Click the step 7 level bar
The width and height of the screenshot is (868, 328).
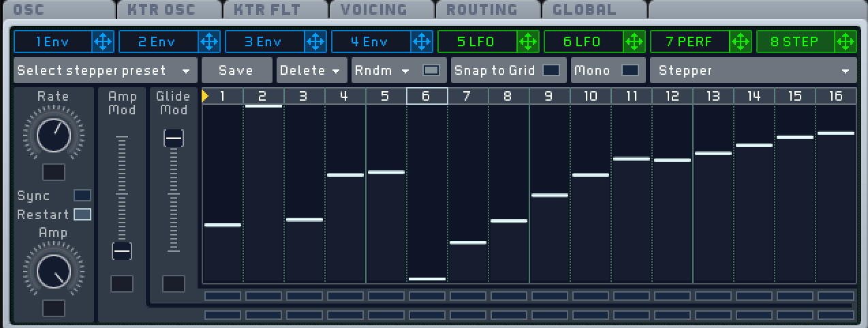468,242
